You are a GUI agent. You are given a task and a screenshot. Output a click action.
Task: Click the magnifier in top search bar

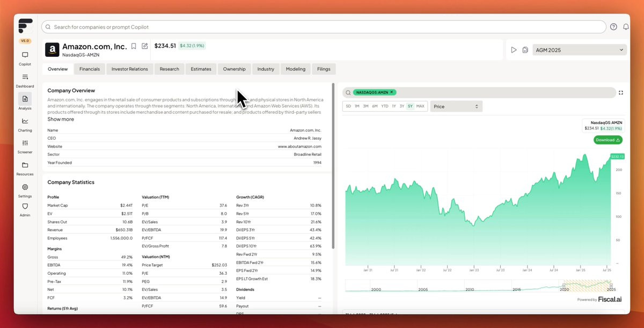click(48, 27)
